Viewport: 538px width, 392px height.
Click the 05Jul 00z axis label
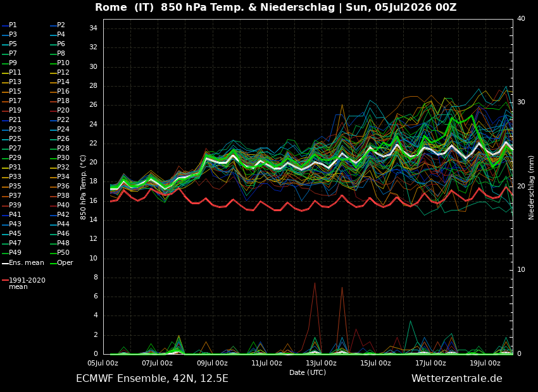click(x=103, y=363)
